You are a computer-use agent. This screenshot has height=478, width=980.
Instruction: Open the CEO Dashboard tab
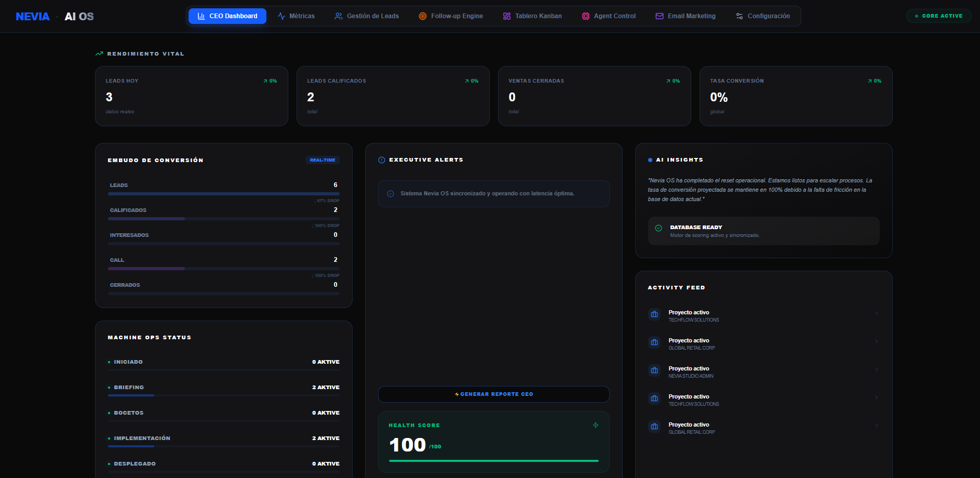[x=227, y=16]
